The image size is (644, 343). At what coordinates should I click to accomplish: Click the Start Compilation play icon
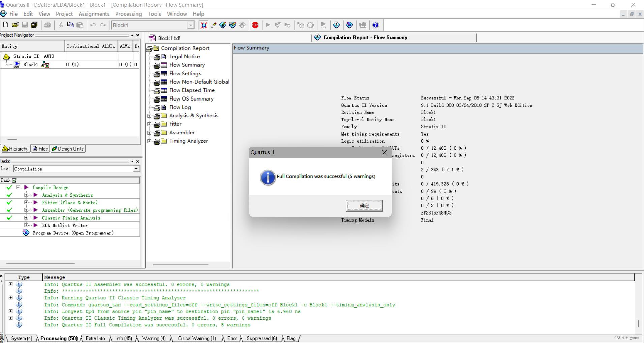(268, 25)
